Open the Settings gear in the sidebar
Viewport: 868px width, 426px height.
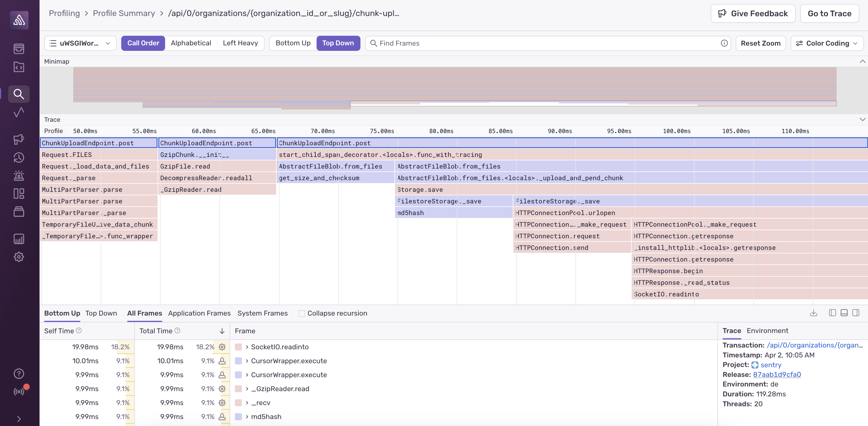[x=19, y=257]
